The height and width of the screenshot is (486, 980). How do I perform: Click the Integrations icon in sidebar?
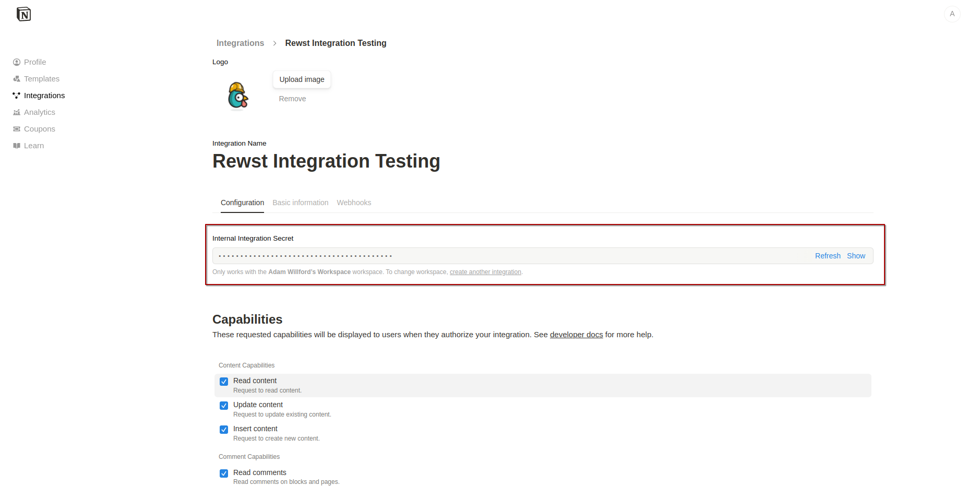coord(17,96)
